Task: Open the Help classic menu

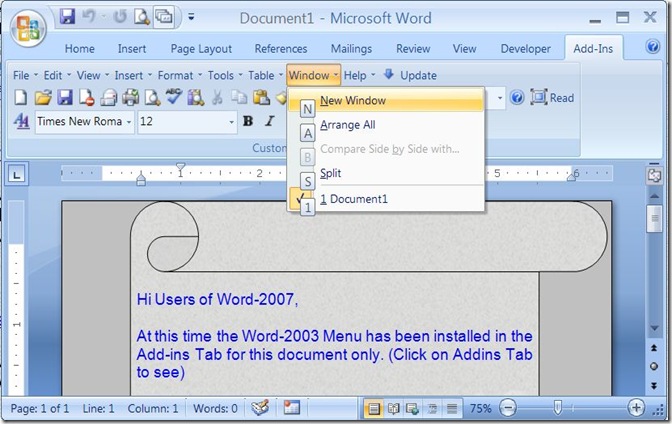Action: click(359, 75)
